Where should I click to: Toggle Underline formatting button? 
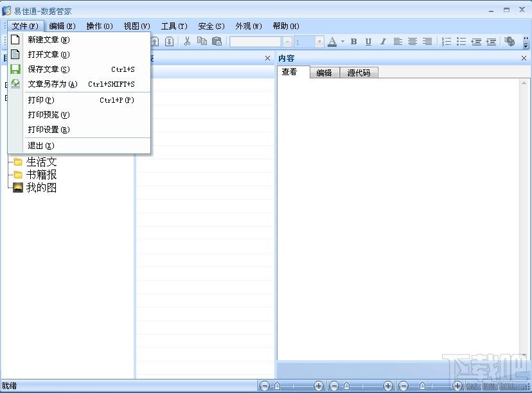click(368, 41)
